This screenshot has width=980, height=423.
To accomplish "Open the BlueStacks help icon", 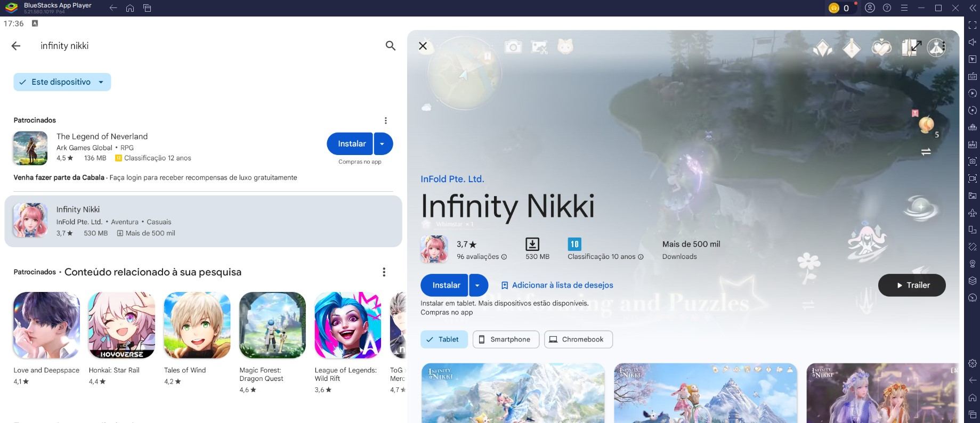I will (887, 8).
